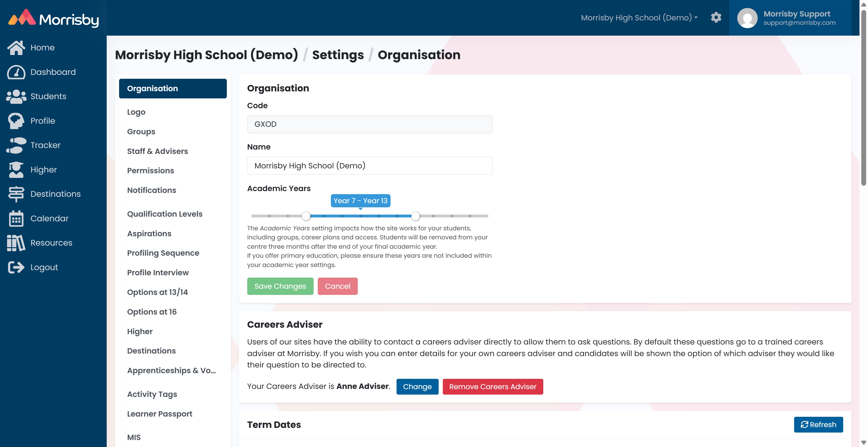Open Students from the sidebar
The height and width of the screenshot is (447, 868).
(48, 96)
